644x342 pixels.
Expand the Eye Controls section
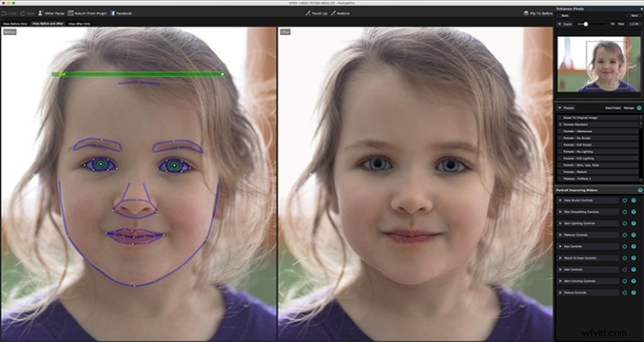560,246
